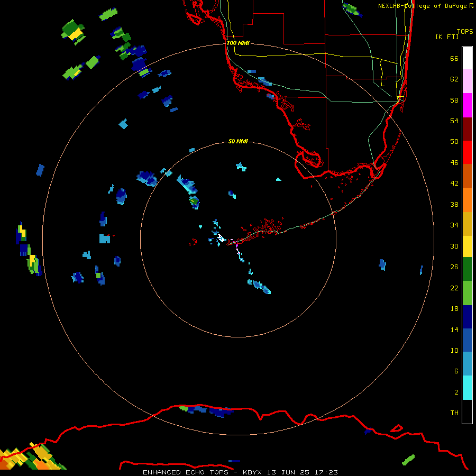Select the light sky-blue legend swatch
The image size is (476, 476).
[467, 364]
